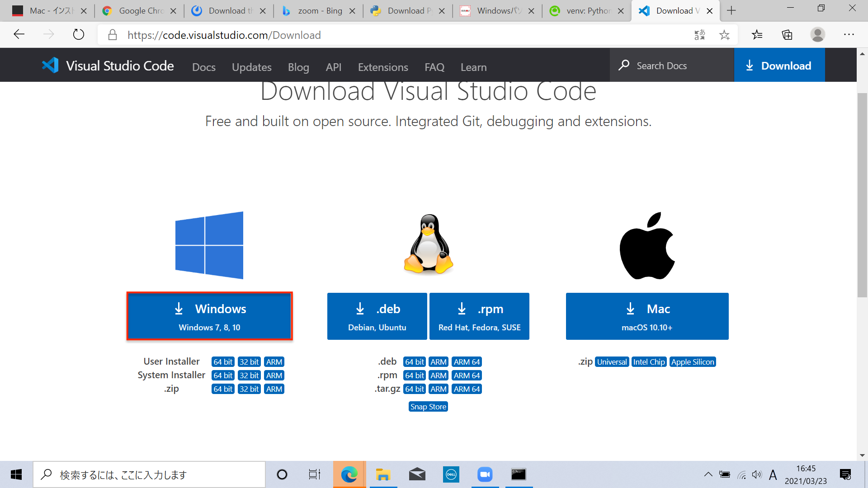Download the .rpm Red Hat package
This screenshot has height=488, width=868.
(479, 316)
